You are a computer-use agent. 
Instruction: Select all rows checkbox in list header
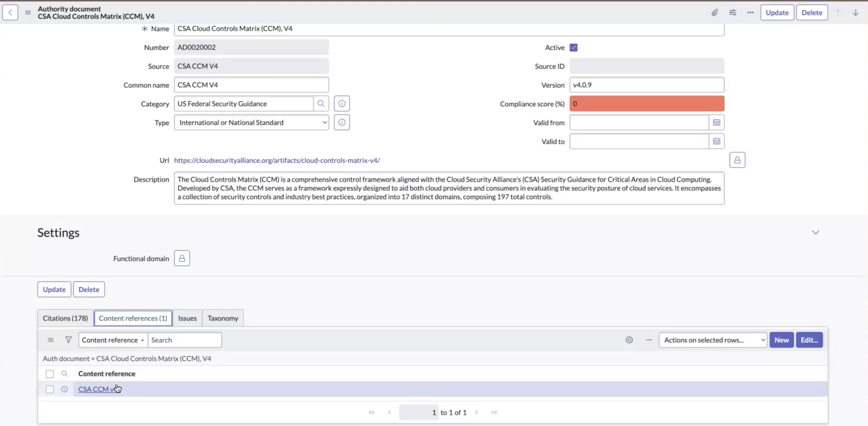point(49,374)
